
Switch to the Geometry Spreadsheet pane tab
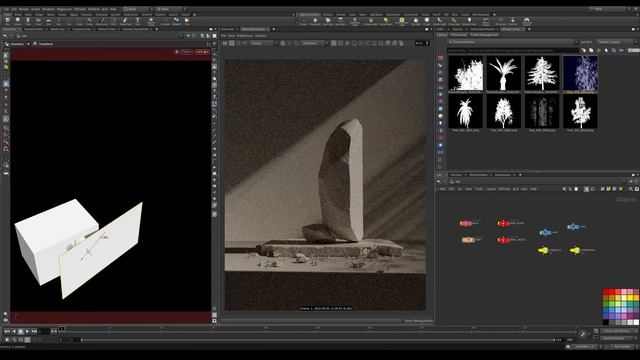tap(135, 29)
